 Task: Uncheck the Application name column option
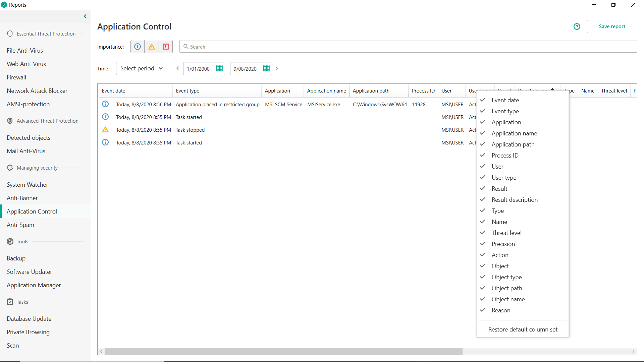pos(522,133)
